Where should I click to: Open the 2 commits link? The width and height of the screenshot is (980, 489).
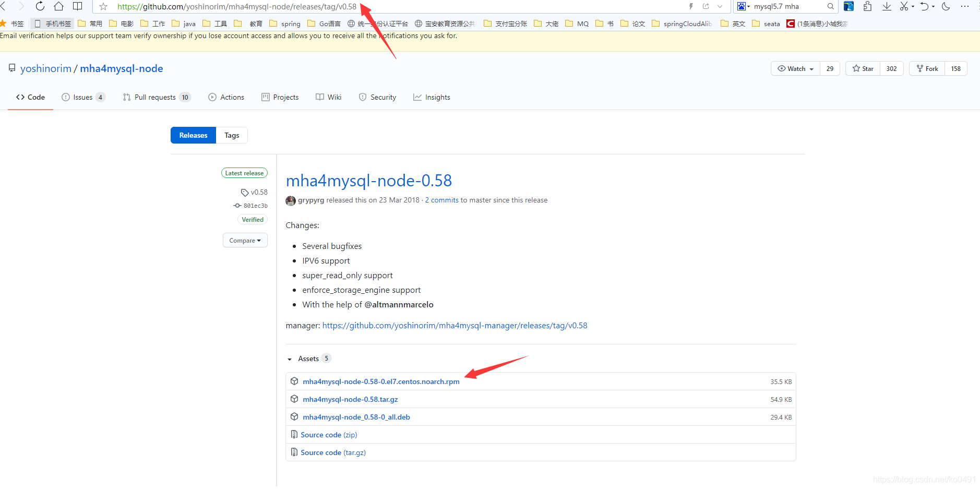(x=441, y=200)
